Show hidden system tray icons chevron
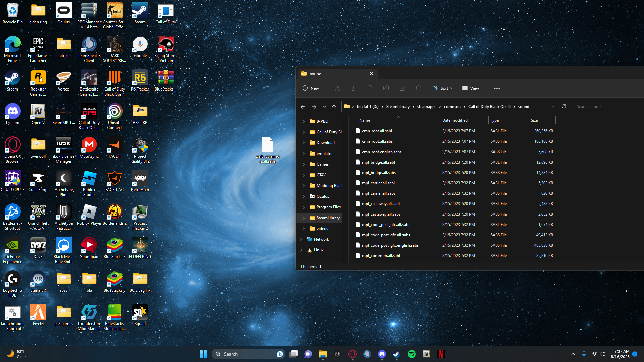 (x=573, y=354)
